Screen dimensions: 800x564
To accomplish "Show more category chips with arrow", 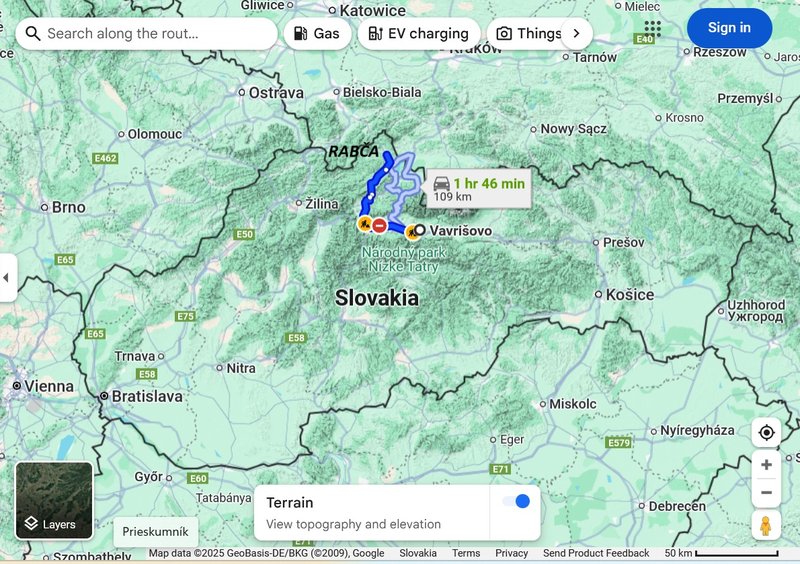I will point(577,34).
